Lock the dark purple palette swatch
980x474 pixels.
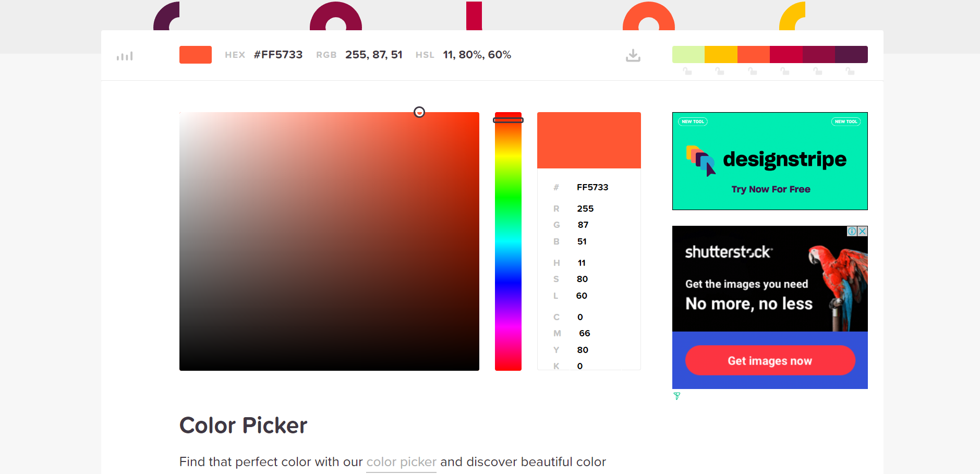tap(851, 71)
